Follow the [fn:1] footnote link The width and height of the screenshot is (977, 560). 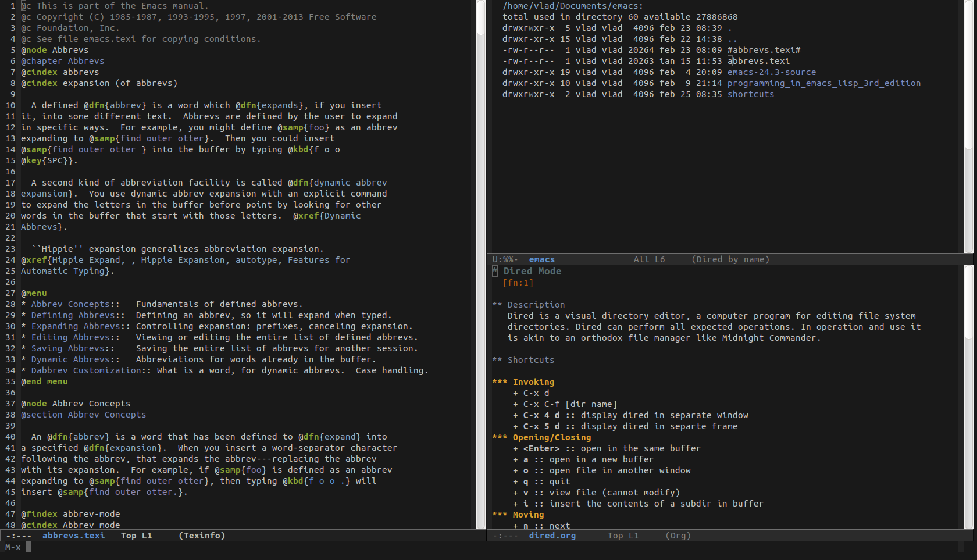click(518, 283)
